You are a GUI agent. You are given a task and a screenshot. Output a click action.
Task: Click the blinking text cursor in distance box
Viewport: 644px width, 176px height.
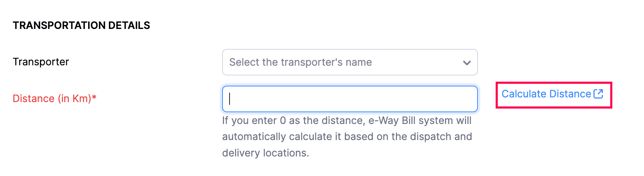tap(230, 99)
